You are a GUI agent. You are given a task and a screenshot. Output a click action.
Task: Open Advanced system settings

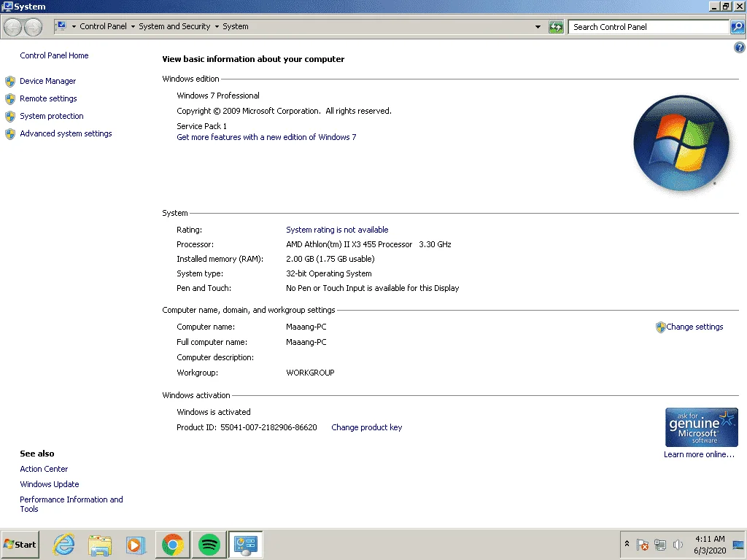pos(66,134)
